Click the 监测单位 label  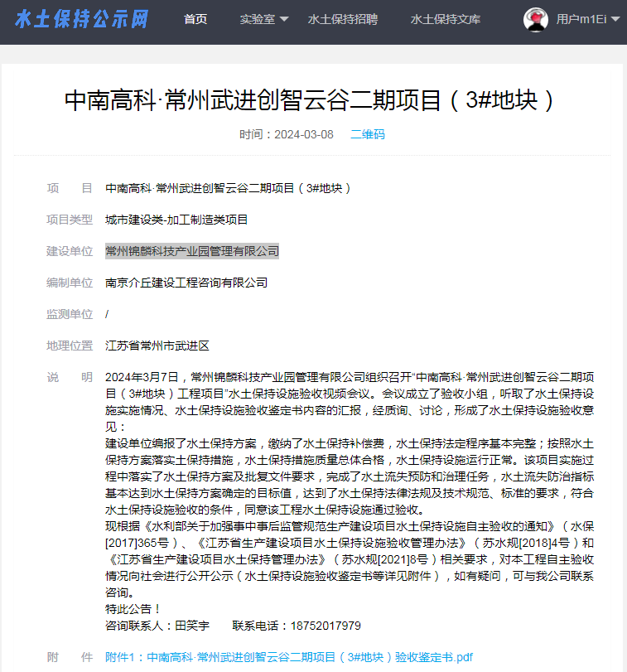tap(70, 314)
